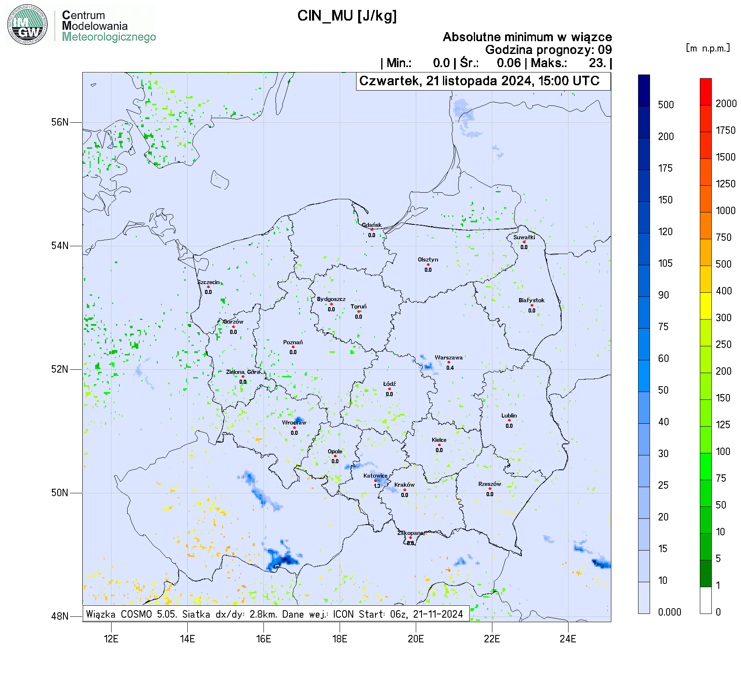The height and width of the screenshot is (700, 741).
Task: Click the CIN_MU [J/kg] map title
Action: (x=347, y=16)
